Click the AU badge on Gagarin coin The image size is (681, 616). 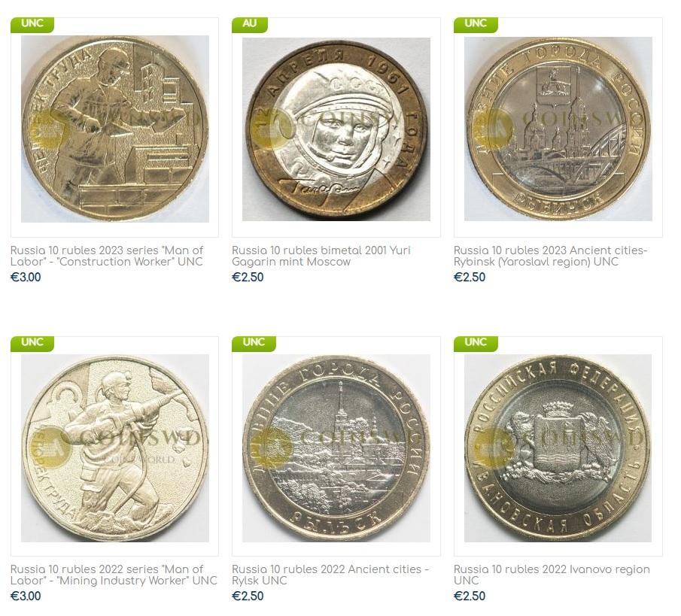250,24
